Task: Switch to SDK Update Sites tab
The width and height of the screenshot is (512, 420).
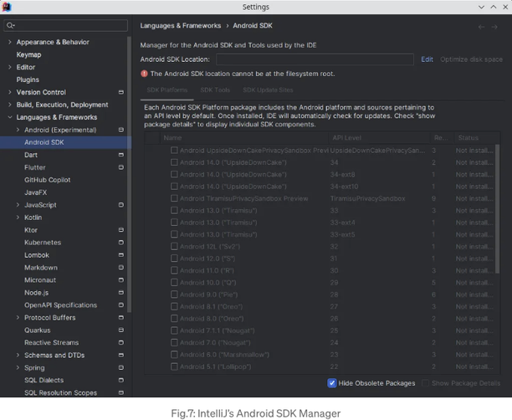Action: point(268,90)
